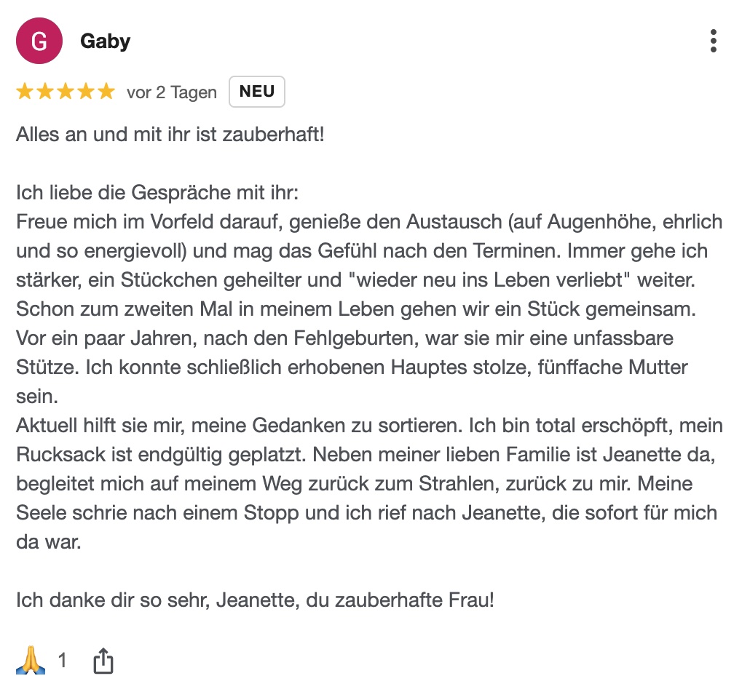750x700 pixels.
Task: Click the reaction count number 1
Action: [x=63, y=660]
